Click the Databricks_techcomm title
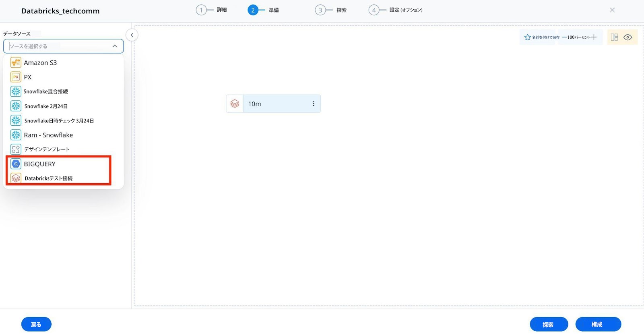Screen dimensions: 644x334 [x=60, y=11]
